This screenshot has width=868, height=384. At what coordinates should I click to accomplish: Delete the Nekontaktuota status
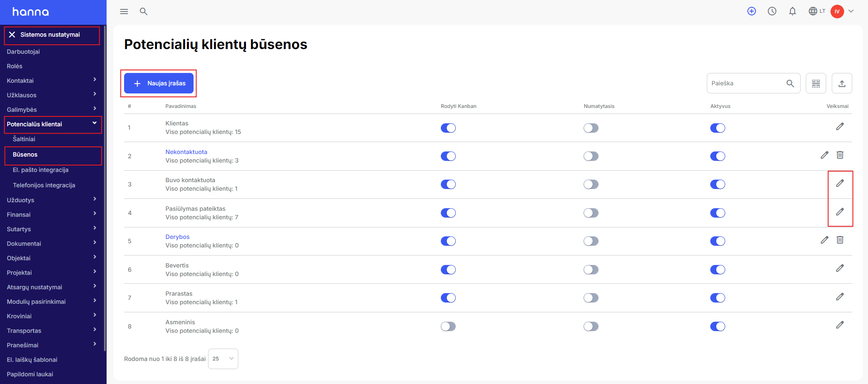tap(840, 155)
